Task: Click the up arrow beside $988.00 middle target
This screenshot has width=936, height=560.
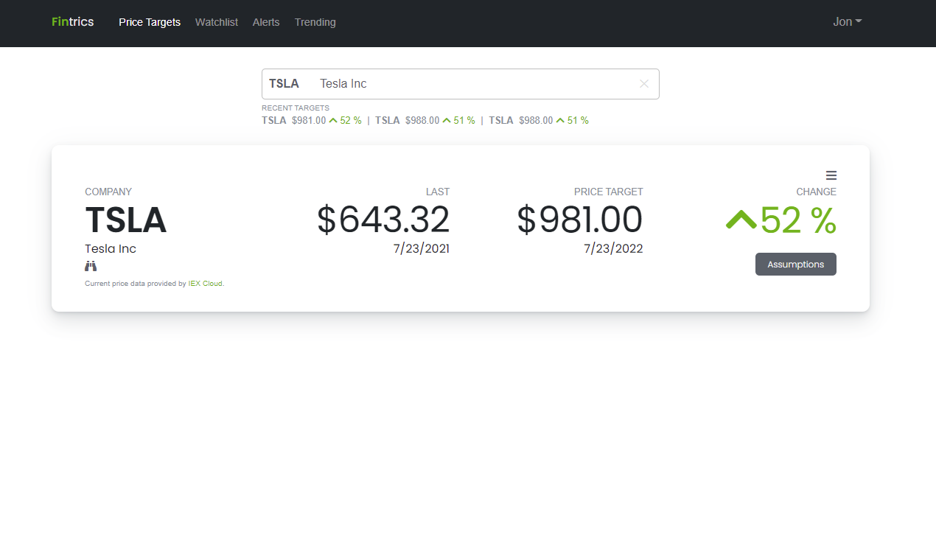Action: coord(447,120)
